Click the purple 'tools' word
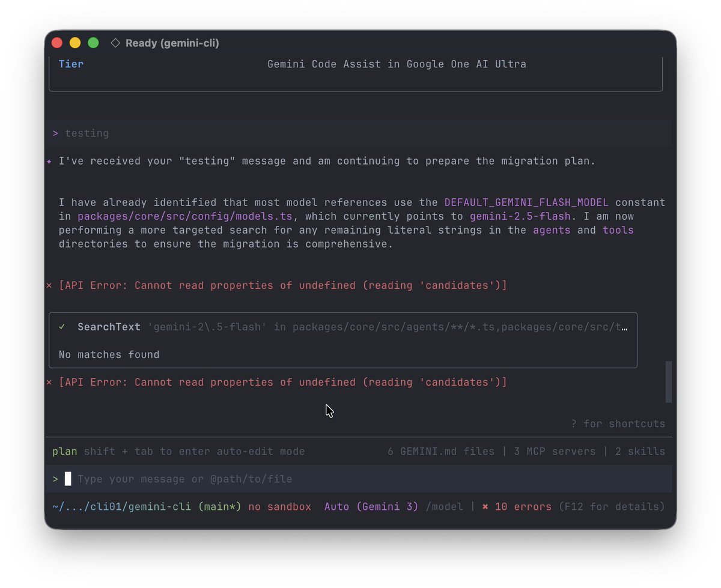721x588 pixels. click(618, 230)
